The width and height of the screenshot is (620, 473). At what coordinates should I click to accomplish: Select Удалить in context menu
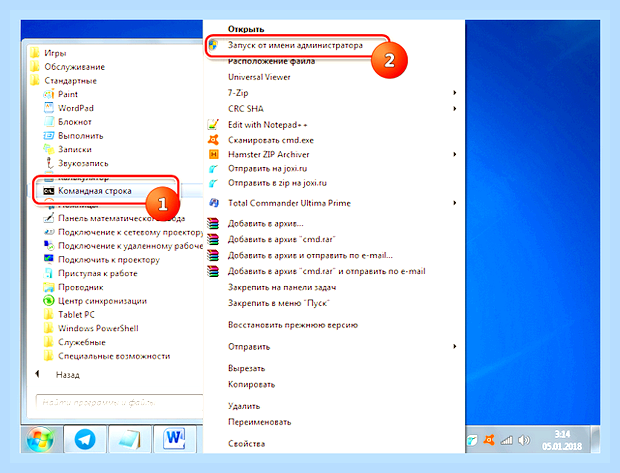[x=244, y=406]
